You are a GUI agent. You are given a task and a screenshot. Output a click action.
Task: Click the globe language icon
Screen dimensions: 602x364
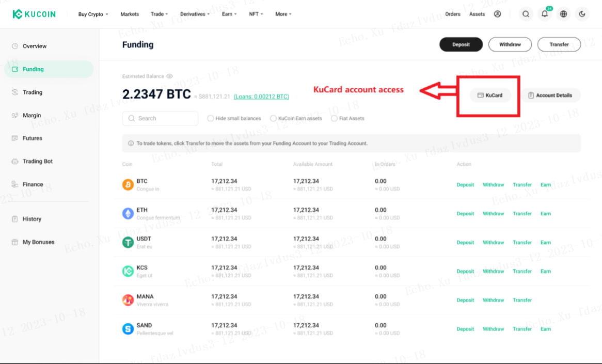[563, 14]
